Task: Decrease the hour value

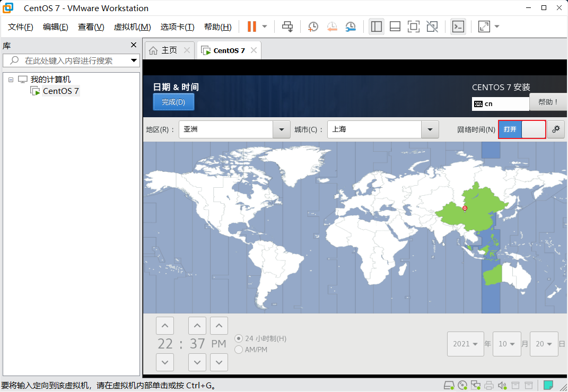Action: tap(165, 362)
